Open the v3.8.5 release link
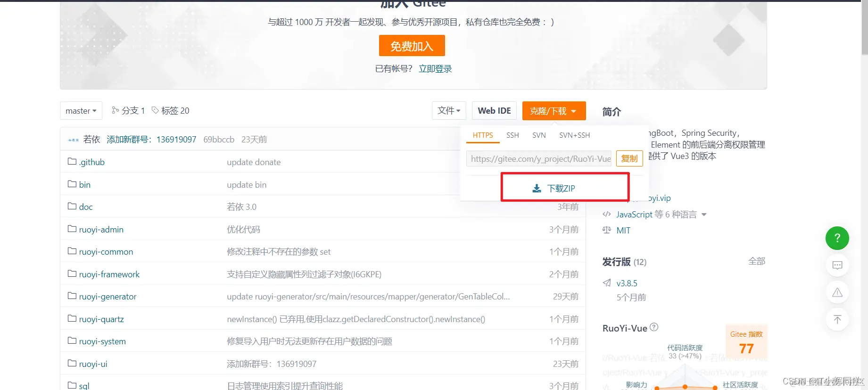The width and height of the screenshot is (868, 390). (x=627, y=283)
